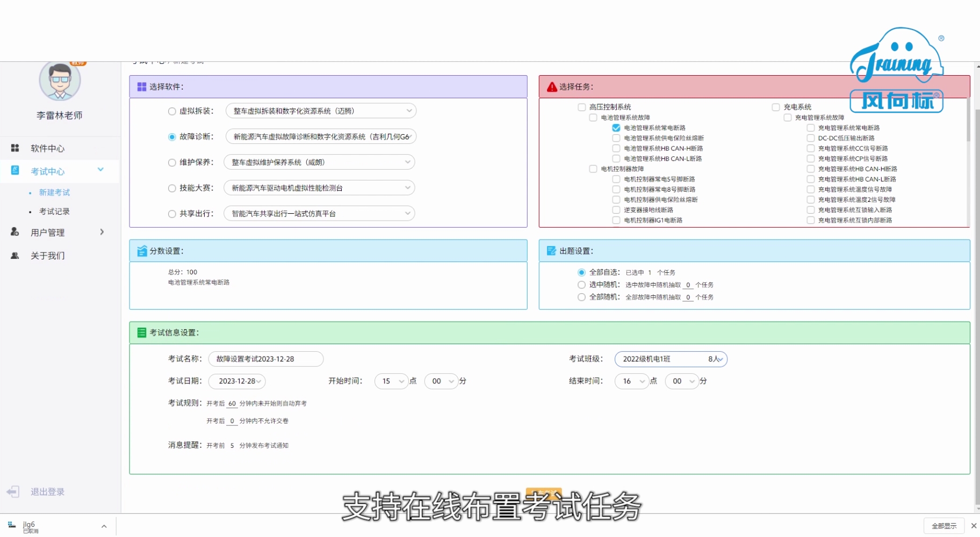Open the 共享出行 software dropdown
980x537 pixels.
(x=319, y=214)
